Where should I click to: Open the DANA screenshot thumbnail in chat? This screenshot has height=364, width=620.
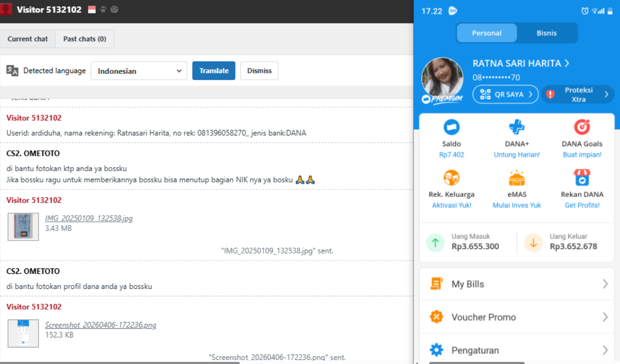coord(23,333)
